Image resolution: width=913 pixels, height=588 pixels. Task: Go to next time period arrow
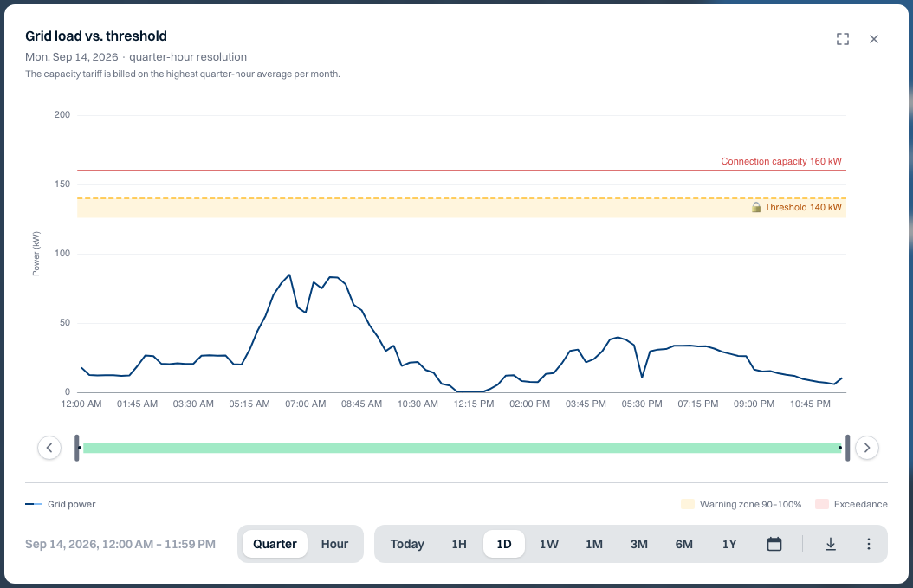867,448
